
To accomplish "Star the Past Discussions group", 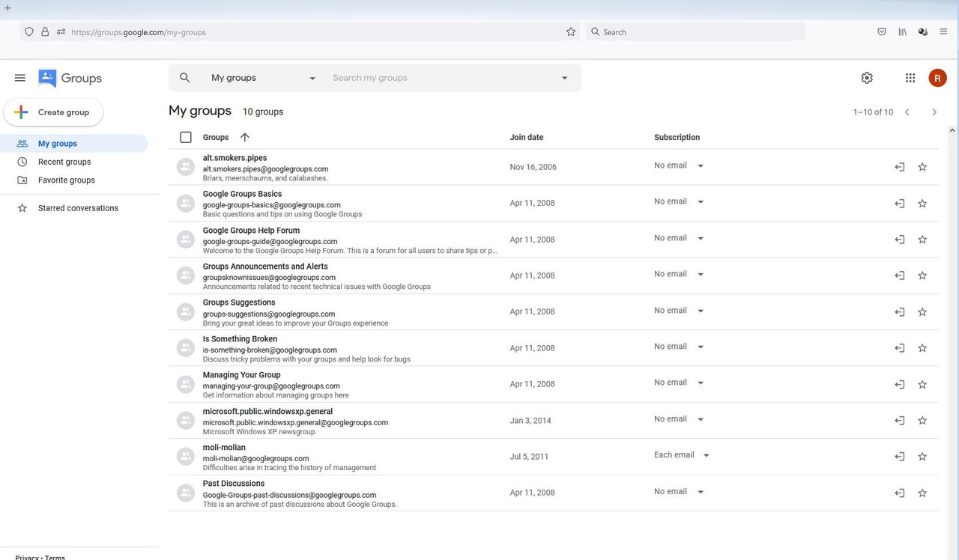I will [x=922, y=493].
